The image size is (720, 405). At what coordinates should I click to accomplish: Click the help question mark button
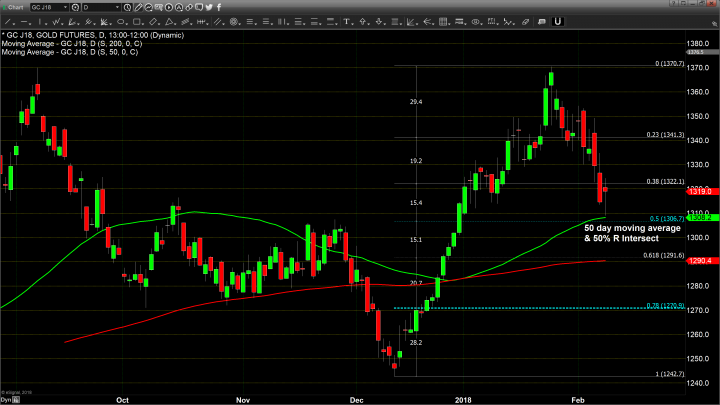(x=673, y=3)
